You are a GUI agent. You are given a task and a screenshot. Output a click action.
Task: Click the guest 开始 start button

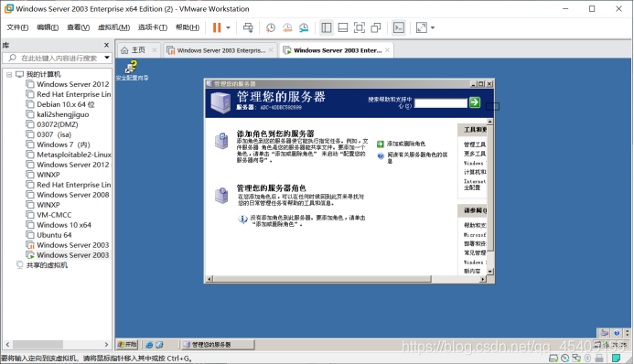127,345
